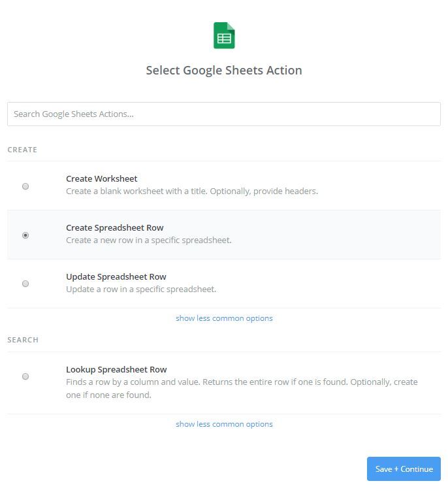Screen dimensions: 448x496
Task: Click the CREATE section label
Action: click(22, 150)
